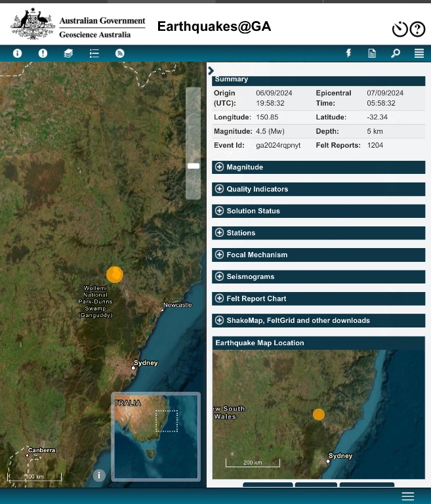
Task: Open the document report icon
Action: point(372,53)
